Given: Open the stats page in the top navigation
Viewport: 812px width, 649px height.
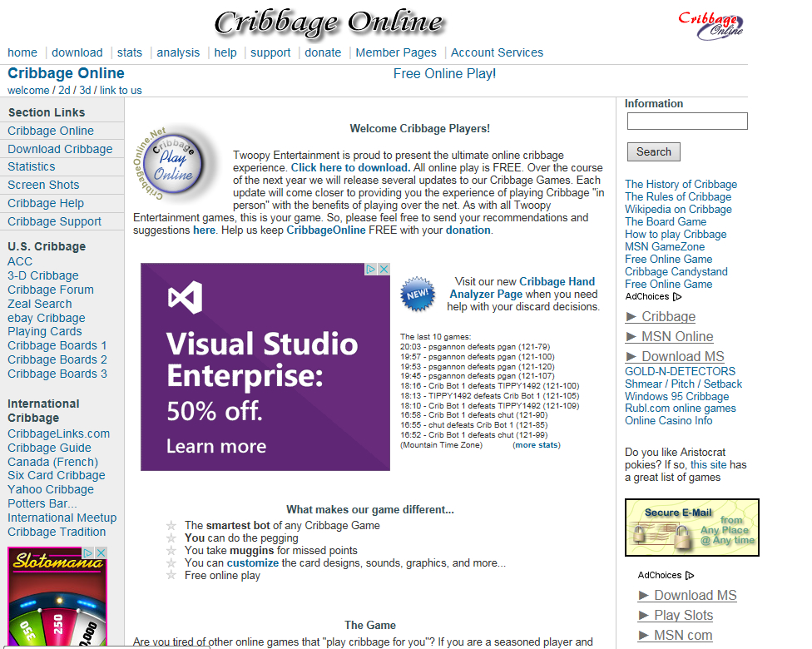Looking at the screenshot, I should pos(130,52).
